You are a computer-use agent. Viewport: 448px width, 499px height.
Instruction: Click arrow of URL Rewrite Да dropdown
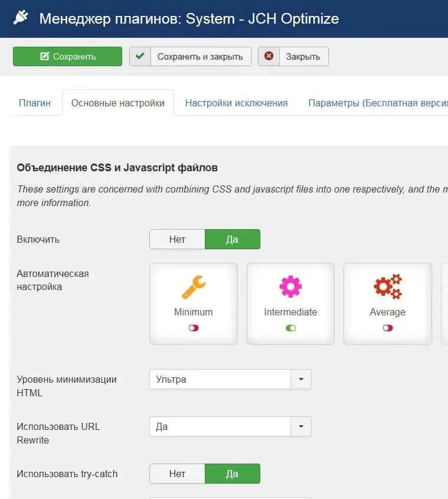(x=301, y=426)
